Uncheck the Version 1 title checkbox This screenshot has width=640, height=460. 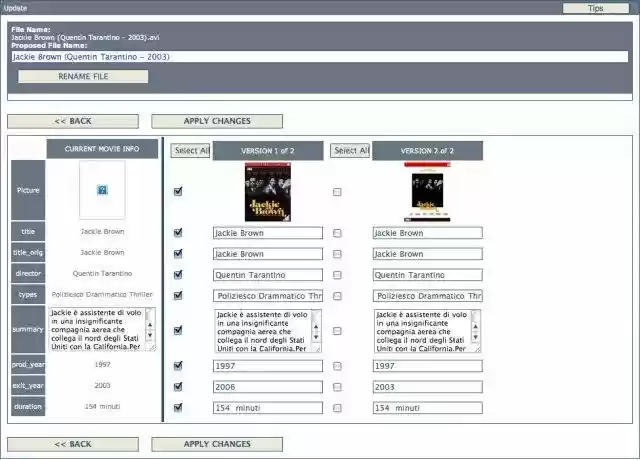tap(178, 233)
